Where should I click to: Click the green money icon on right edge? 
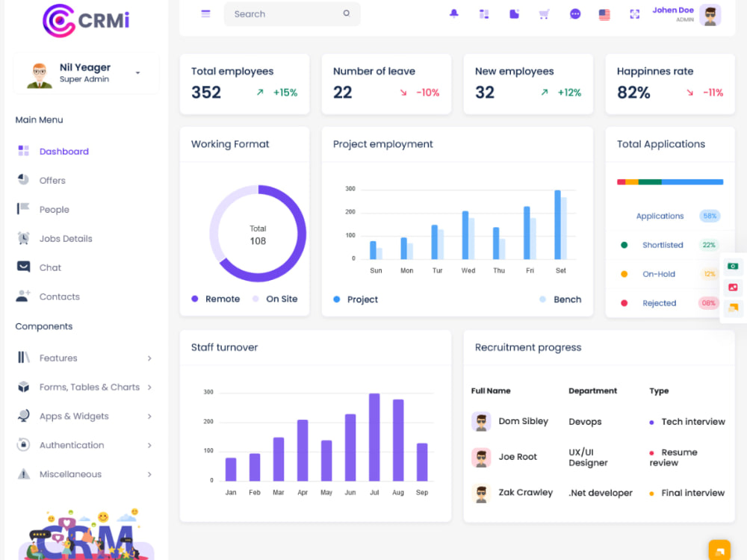(733, 267)
